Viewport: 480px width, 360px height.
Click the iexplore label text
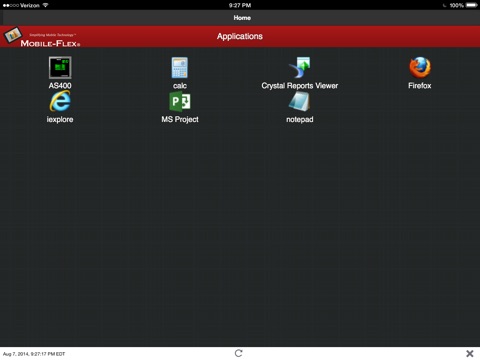60,119
